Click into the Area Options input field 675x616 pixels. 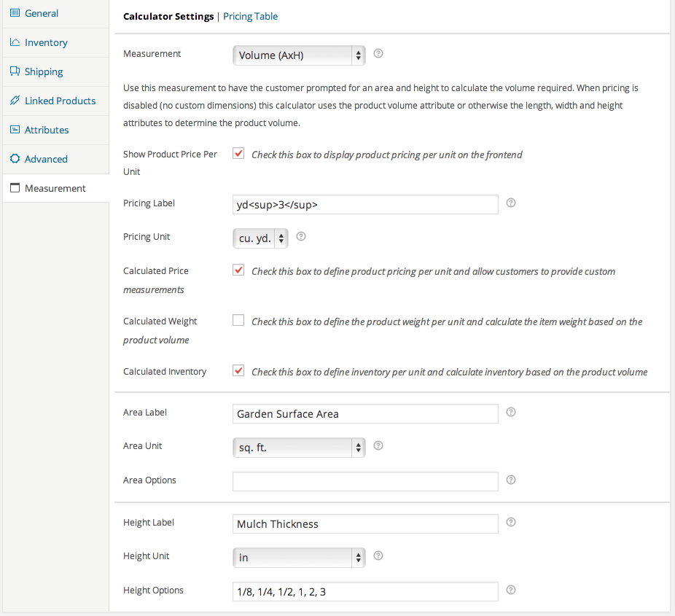(364, 481)
